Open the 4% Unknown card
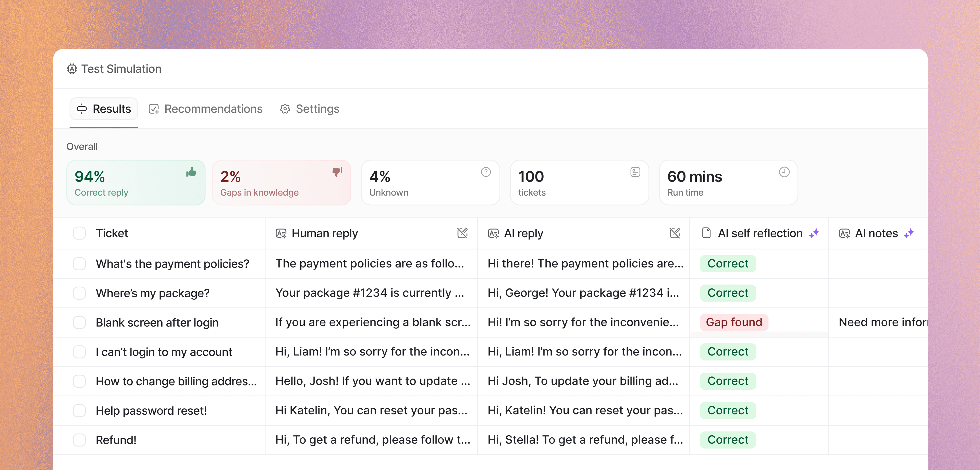The height and width of the screenshot is (470, 980). click(430, 183)
